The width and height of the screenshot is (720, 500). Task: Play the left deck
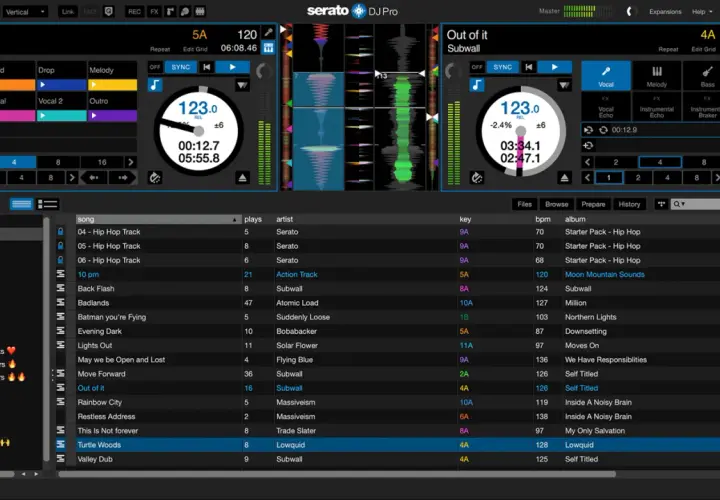click(233, 67)
